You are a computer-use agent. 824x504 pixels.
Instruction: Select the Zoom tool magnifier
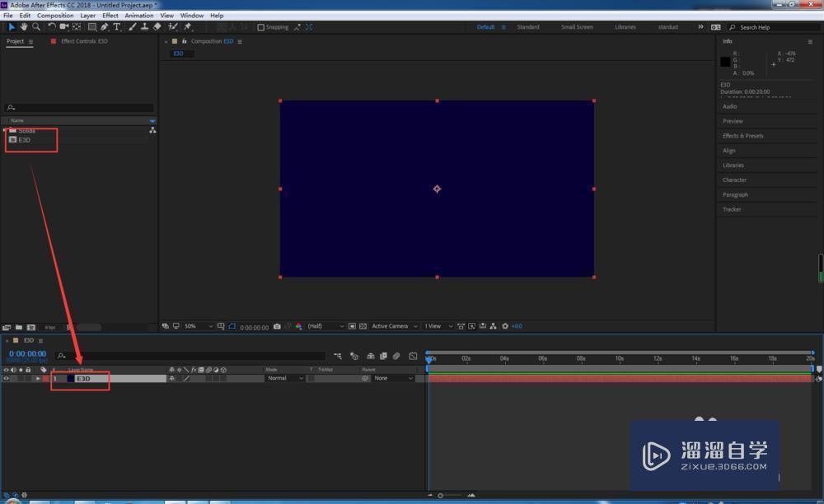(36, 27)
